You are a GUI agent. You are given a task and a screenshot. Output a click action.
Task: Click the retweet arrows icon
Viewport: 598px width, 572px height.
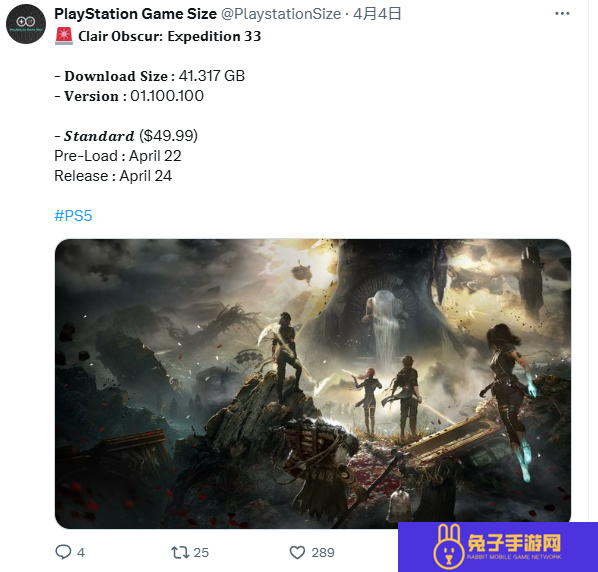tap(180, 552)
